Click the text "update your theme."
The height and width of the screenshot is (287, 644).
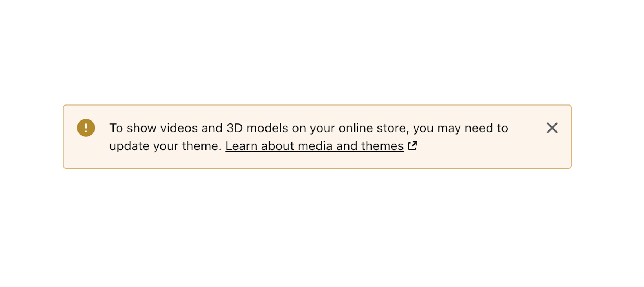tap(165, 146)
